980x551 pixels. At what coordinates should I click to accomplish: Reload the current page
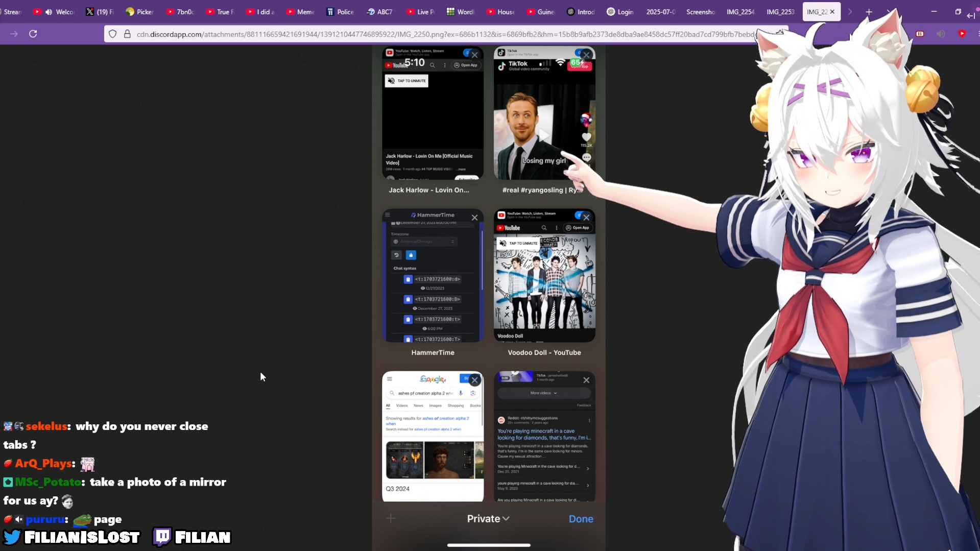(x=33, y=34)
